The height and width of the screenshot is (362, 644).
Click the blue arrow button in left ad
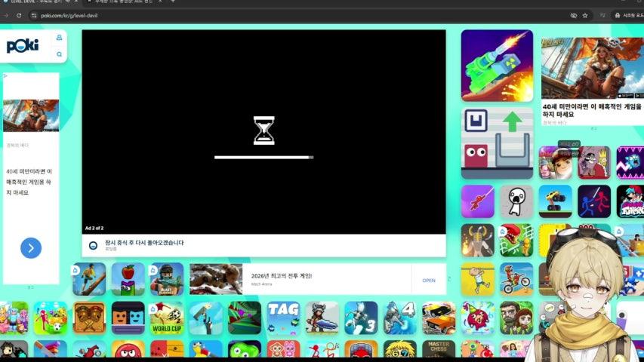click(x=31, y=248)
